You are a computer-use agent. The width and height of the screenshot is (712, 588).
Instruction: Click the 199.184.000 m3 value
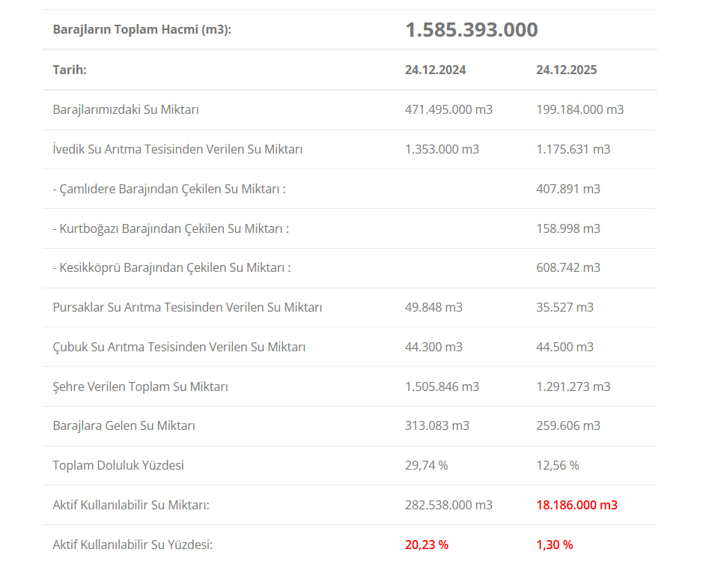pos(579,109)
